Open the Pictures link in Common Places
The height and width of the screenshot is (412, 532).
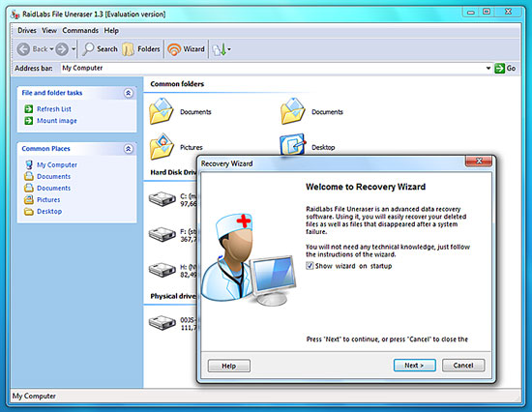[x=48, y=199]
